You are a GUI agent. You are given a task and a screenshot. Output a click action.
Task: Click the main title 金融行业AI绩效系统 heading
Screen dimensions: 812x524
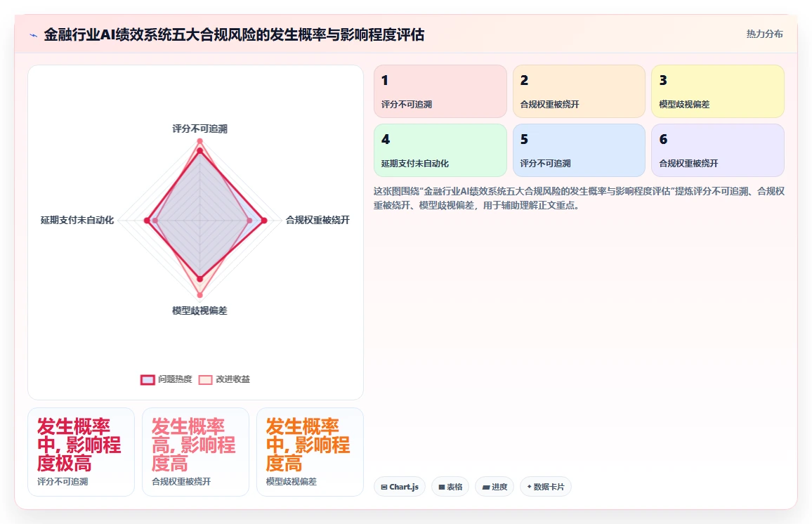234,34
